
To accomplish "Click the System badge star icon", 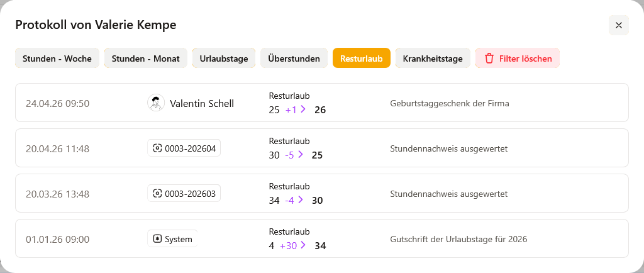I will (x=157, y=239).
